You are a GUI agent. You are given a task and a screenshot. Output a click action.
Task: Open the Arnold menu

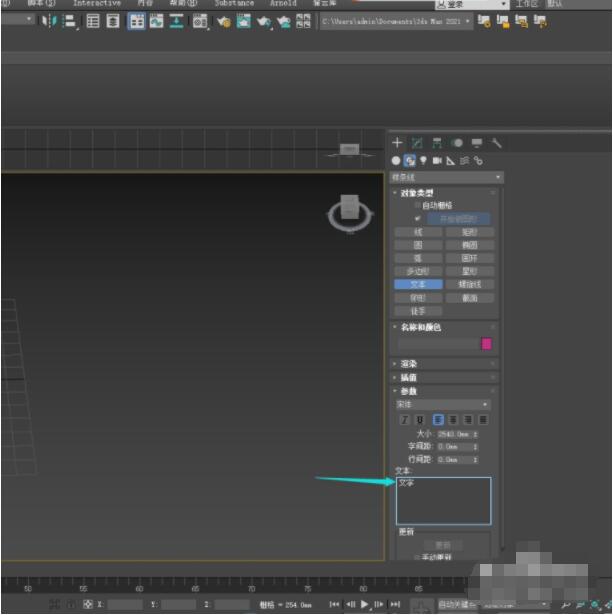pos(283,4)
